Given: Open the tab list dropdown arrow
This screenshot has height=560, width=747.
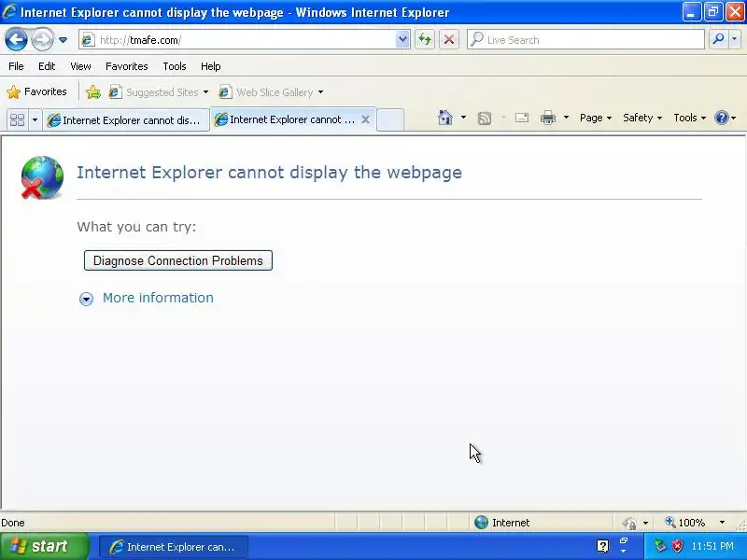Looking at the screenshot, I should point(35,119).
